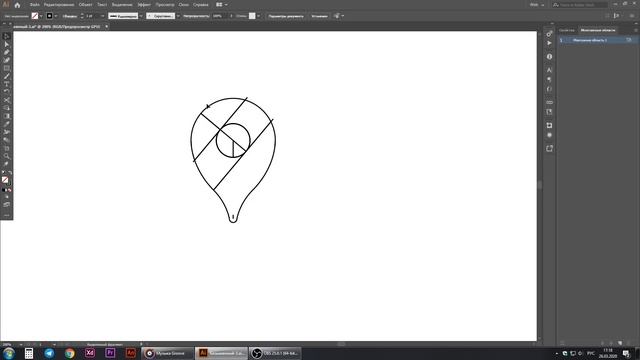Select the Rectangle tool
The height and width of the screenshot is (360, 640).
tap(7, 68)
